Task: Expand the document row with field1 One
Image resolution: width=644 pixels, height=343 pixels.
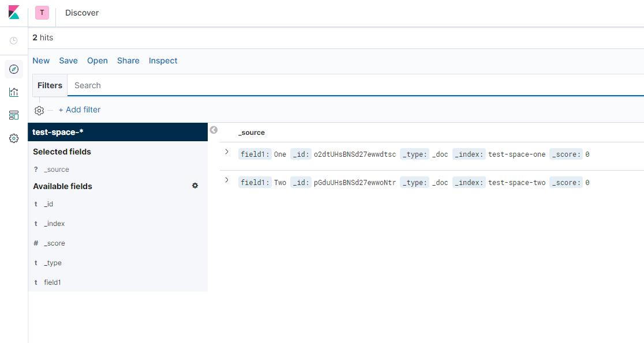Action: click(226, 152)
